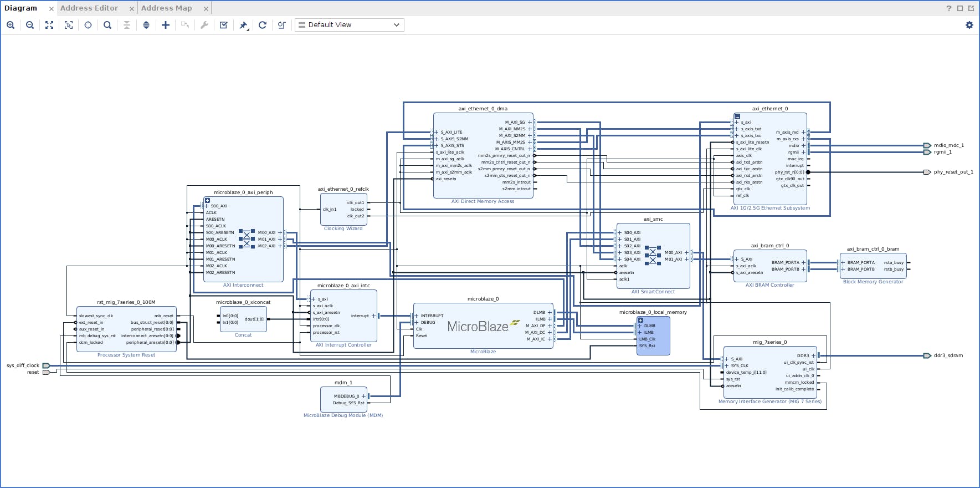Click the Debug_SYS_Rst pin on mdm_1
980x488 pixels.
pyautogui.click(x=348, y=403)
